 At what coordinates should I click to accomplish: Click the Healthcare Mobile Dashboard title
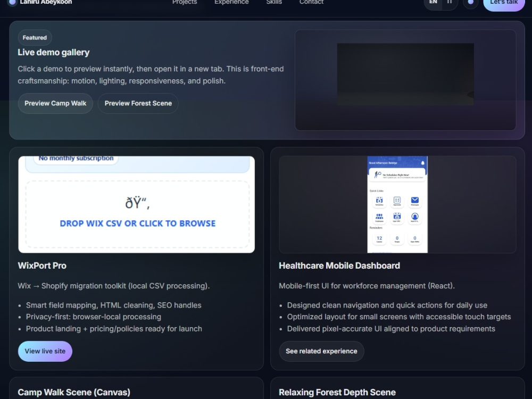coord(339,265)
